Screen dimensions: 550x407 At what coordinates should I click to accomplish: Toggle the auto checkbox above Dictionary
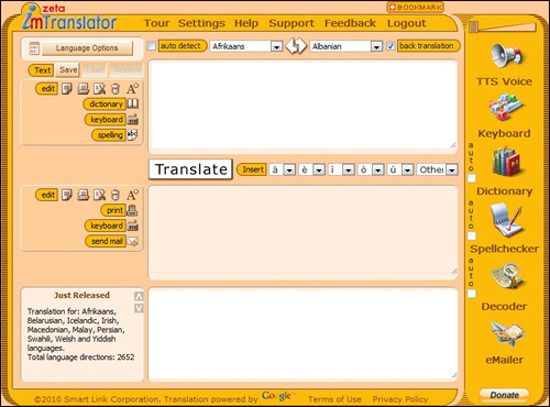click(472, 179)
